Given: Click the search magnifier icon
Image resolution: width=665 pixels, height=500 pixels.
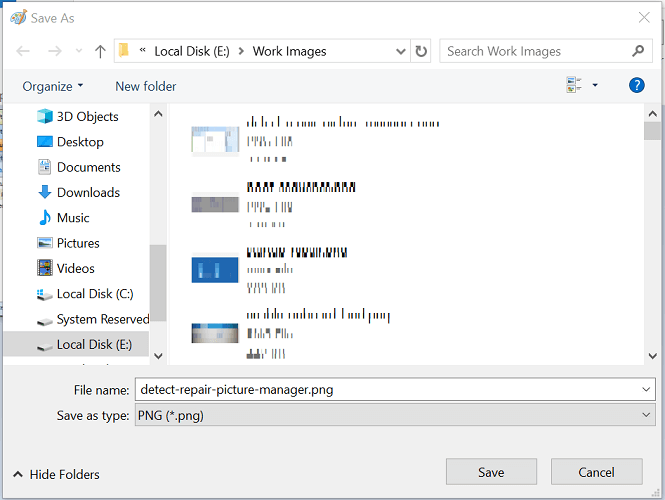Looking at the screenshot, I should (638, 51).
